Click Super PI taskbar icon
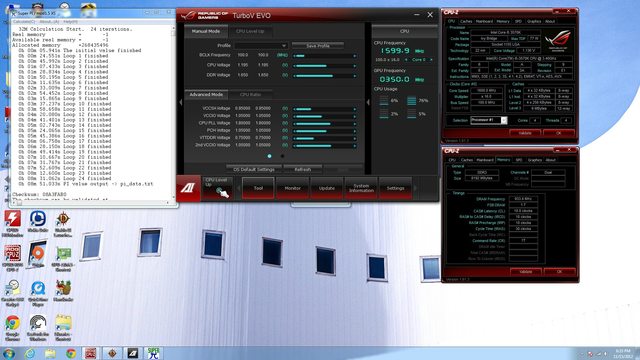 pyautogui.click(x=153, y=353)
